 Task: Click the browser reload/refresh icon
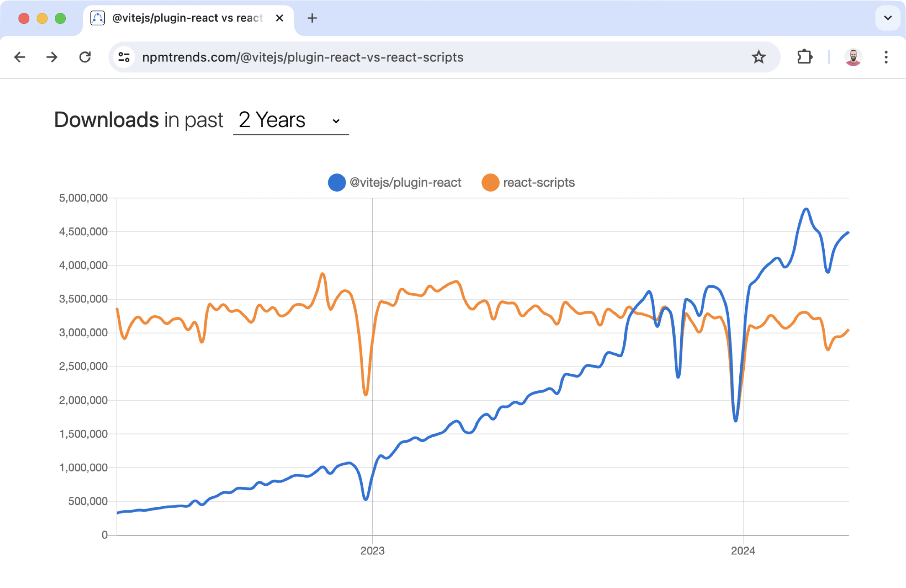click(85, 57)
